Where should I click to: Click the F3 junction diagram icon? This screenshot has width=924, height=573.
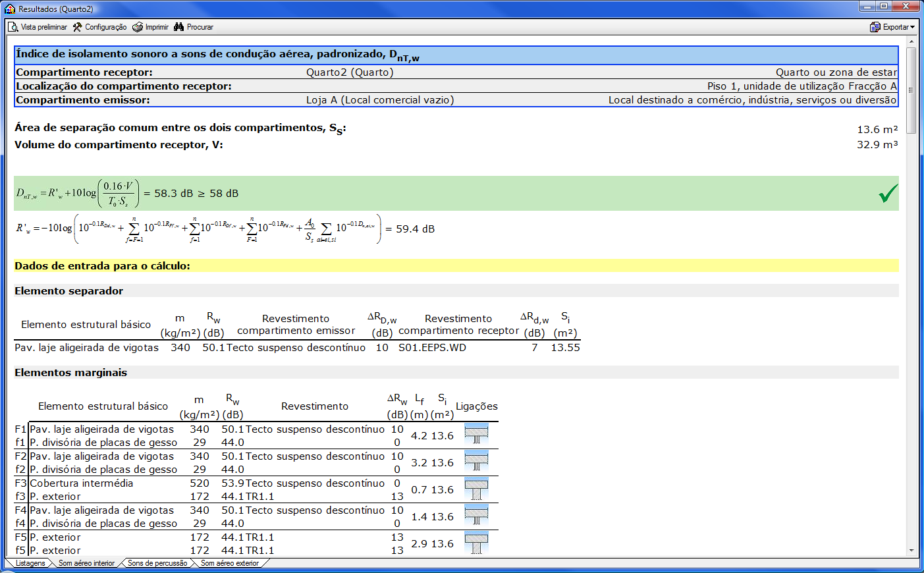point(476,489)
